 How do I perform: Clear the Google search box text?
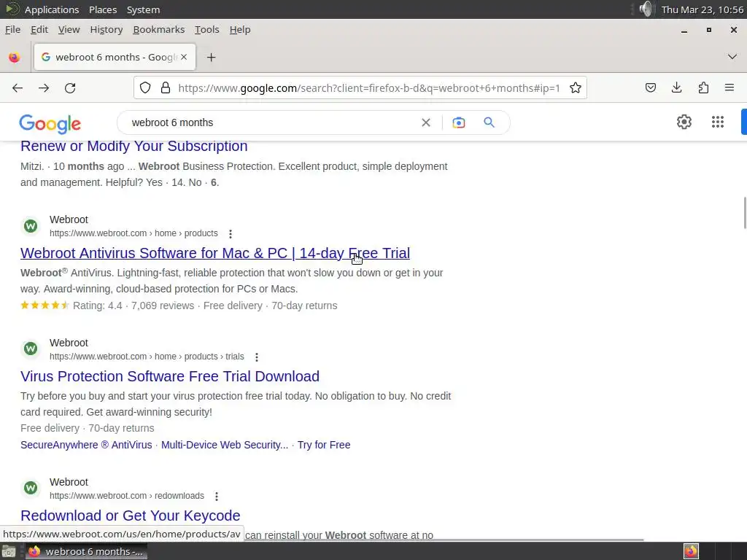pyautogui.click(x=426, y=122)
